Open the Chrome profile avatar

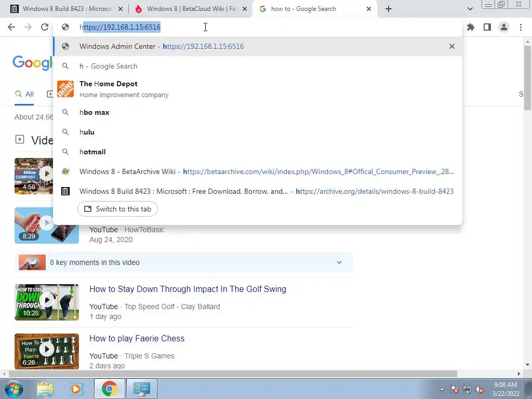[504, 27]
